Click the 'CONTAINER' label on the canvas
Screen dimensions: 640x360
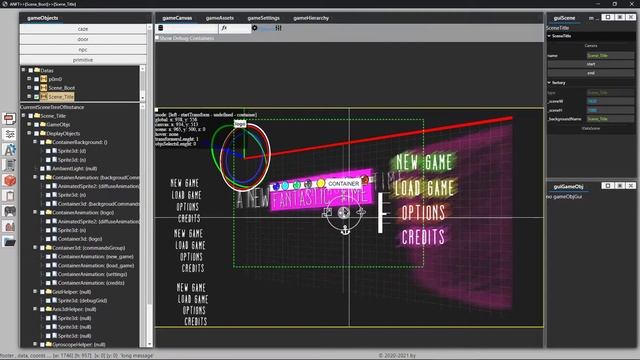point(344,184)
